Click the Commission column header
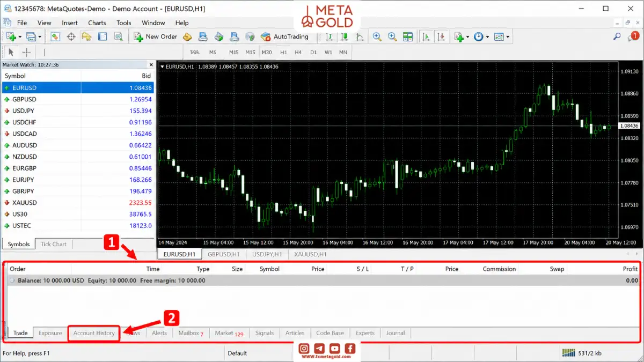This screenshot has height=362, width=644. point(499,269)
